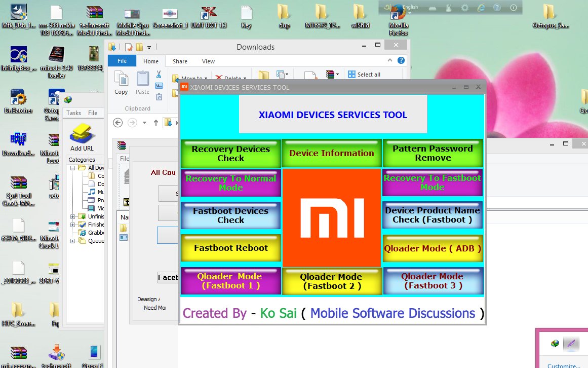Open the Octopus_Sa folder icon at top right
Viewport: 588px width, 368px height.
(550, 17)
